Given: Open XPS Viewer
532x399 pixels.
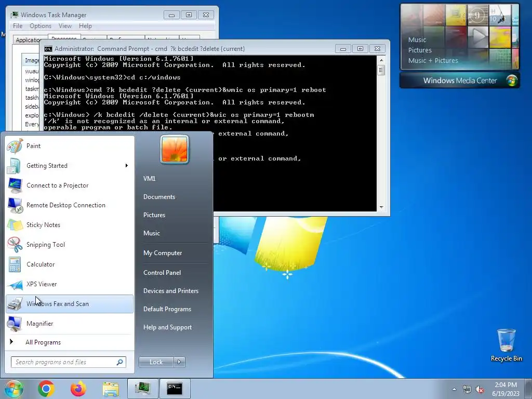Looking at the screenshot, I should (x=70, y=284).
